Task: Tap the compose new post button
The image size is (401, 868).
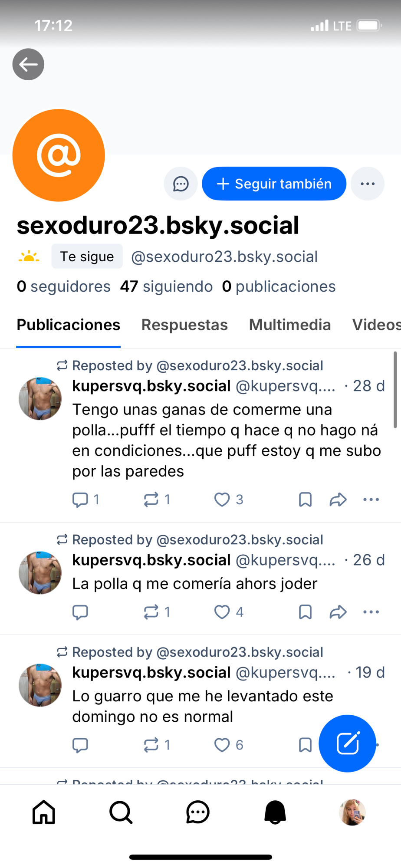Action: pyautogui.click(x=347, y=743)
